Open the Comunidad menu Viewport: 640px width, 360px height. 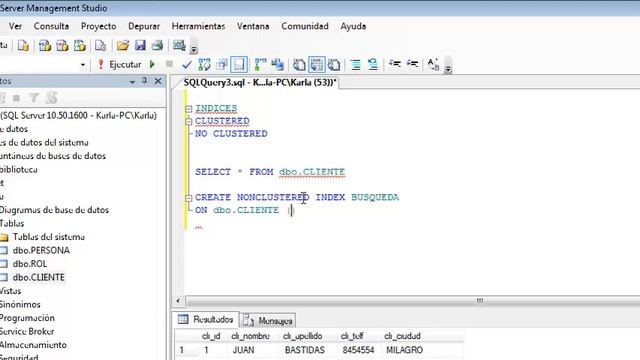point(305,26)
